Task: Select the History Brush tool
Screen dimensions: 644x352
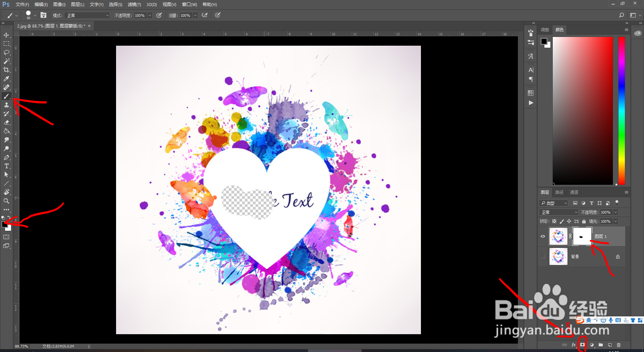Action: (x=6, y=114)
